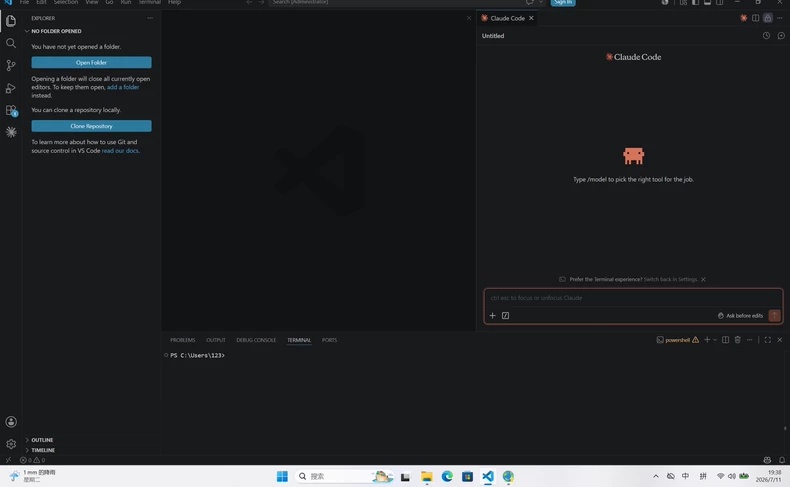This screenshot has height=487, width=790.
Task: Click the Open Folder button
Action: 91,62
